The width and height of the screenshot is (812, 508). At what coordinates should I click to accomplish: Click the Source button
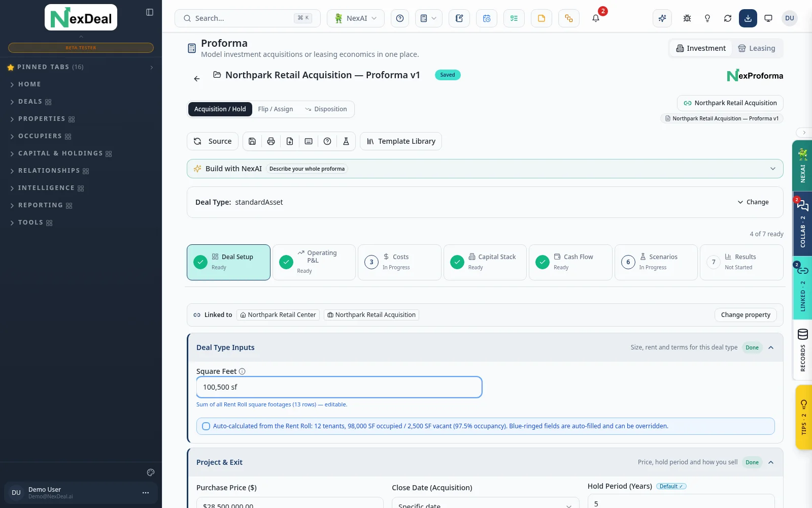(x=213, y=141)
